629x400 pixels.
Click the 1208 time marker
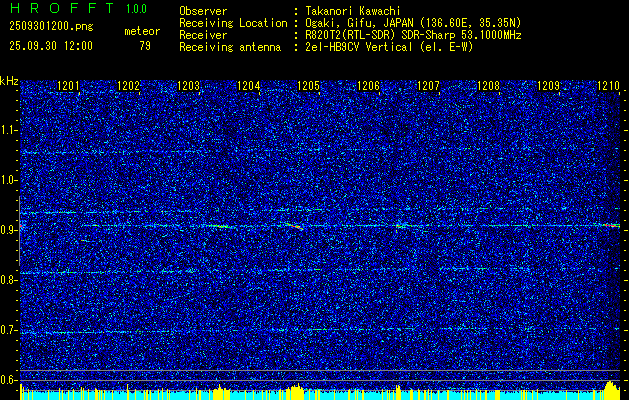(x=489, y=85)
